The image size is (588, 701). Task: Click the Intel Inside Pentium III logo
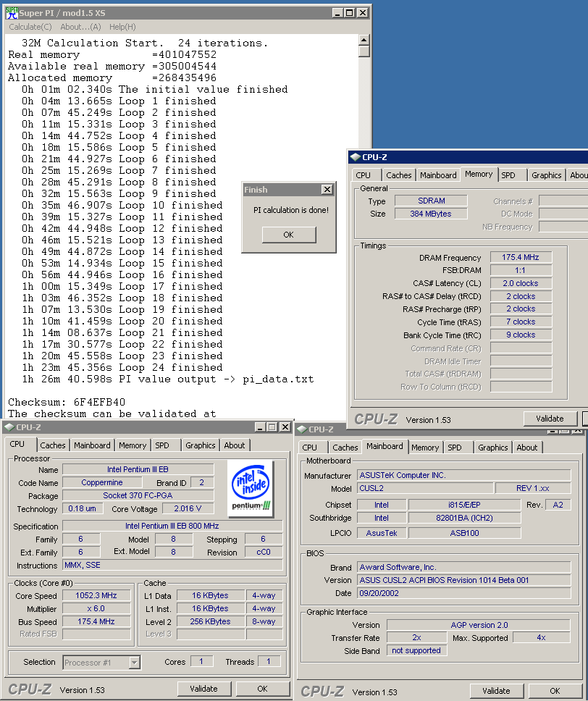pyautogui.click(x=251, y=488)
